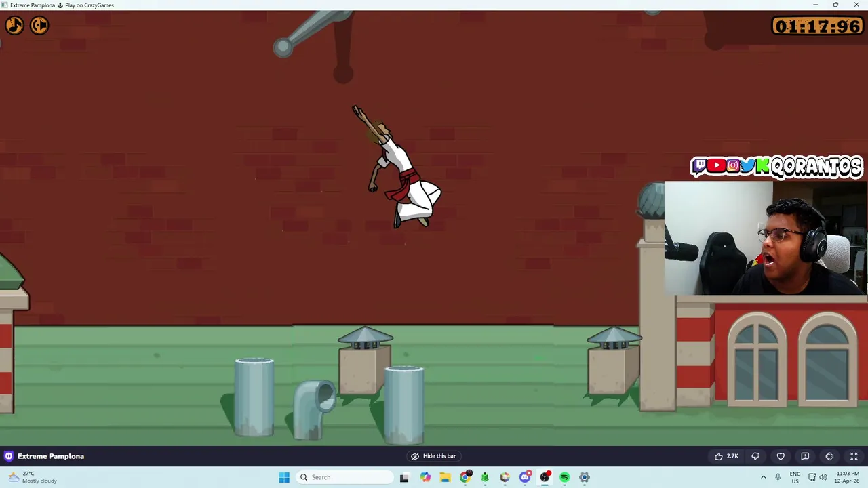Click the Extreme Pamplona game title
Screen dimensions: 868x488
tap(51, 456)
